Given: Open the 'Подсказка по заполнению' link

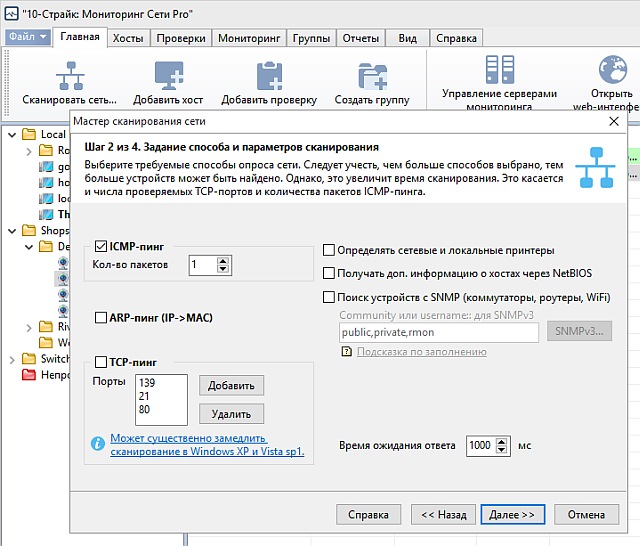Looking at the screenshot, I should [422, 352].
